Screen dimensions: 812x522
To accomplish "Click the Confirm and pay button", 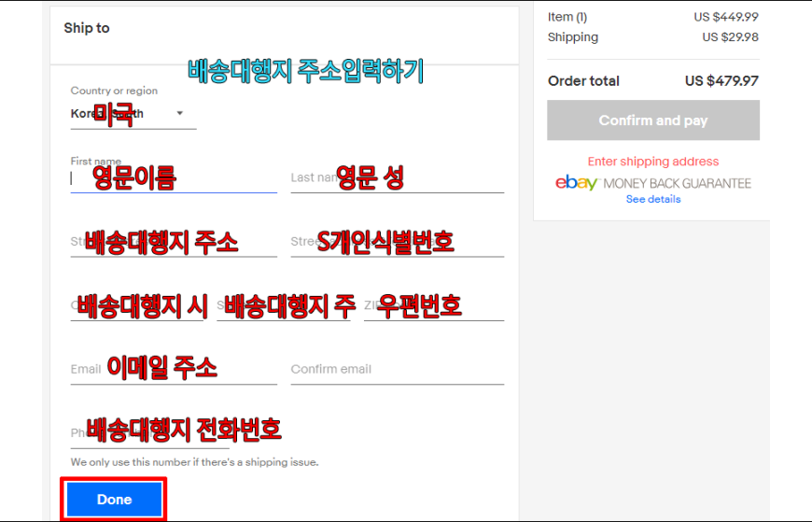I will (653, 120).
